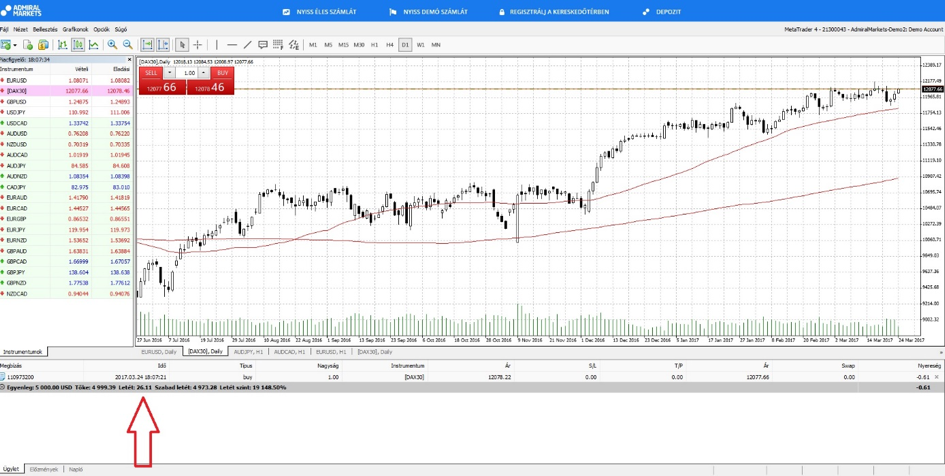Image resolution: width=945 pixels, height=476 pixels.
Task: Select the cursor arrow tool
Action: coord(181,45)
